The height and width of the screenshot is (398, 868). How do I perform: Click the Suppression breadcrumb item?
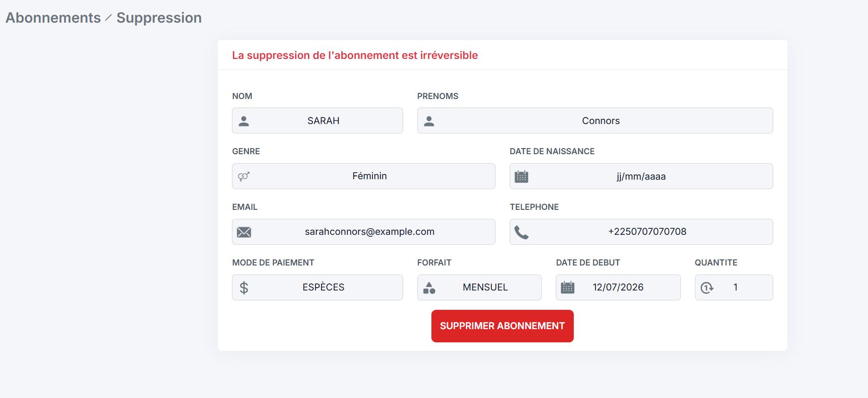coord(159,17)
